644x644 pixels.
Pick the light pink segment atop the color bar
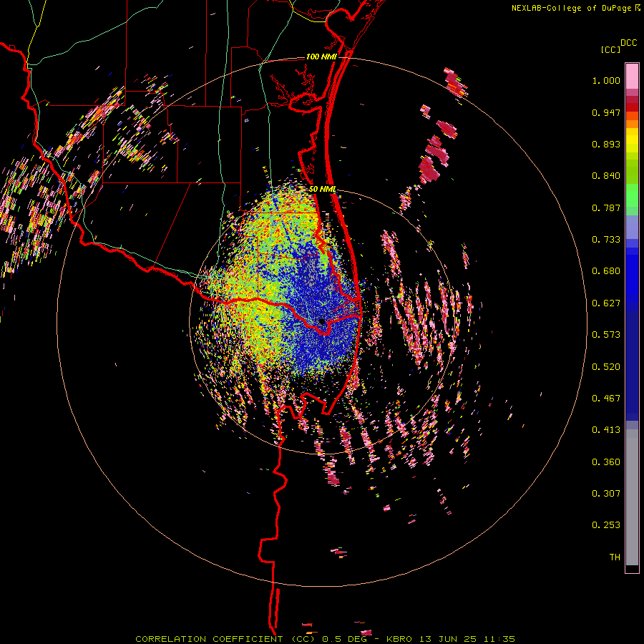click(632, 76)
